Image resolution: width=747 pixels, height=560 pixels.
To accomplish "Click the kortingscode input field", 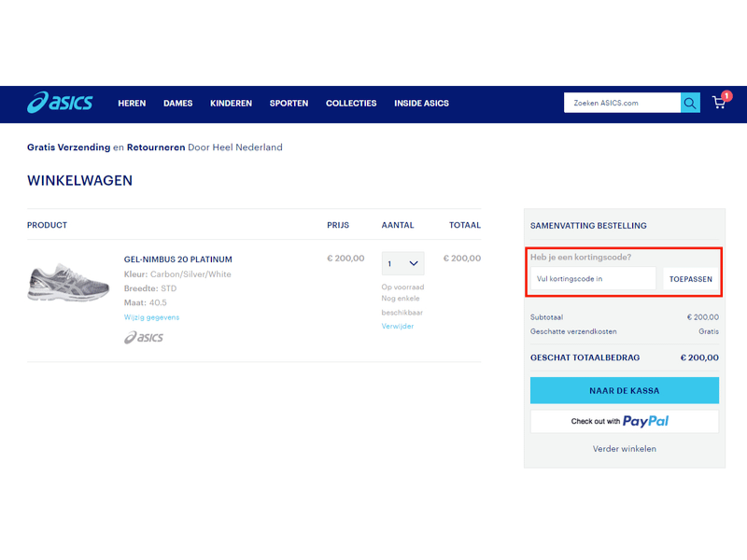I will 593,278.
